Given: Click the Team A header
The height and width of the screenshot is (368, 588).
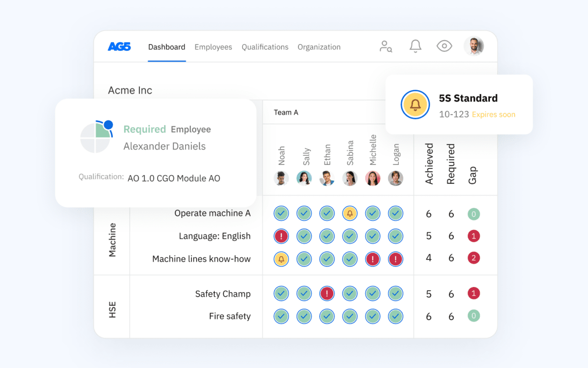Looking at the screenshot, I should pyautogui.click(x=286, y=112).
